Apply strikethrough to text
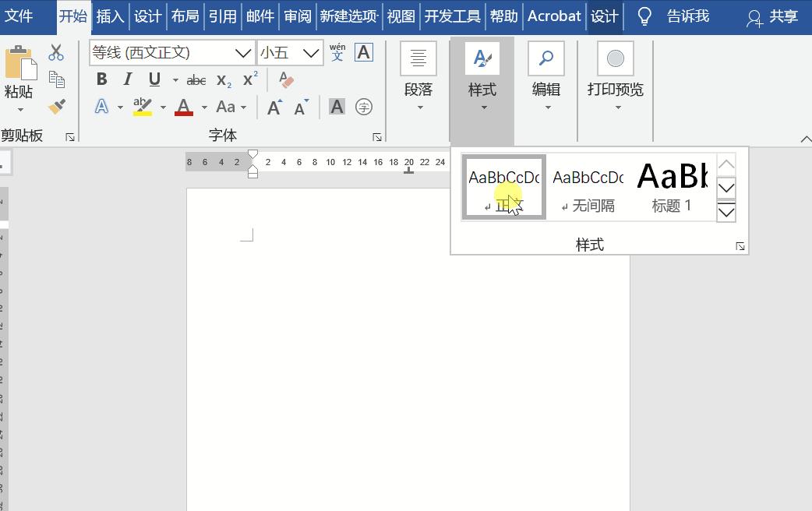 196,79
